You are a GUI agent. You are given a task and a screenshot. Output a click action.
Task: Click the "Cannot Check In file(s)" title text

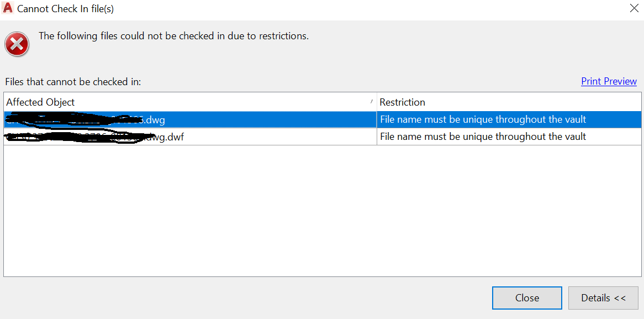click(65, 9)
